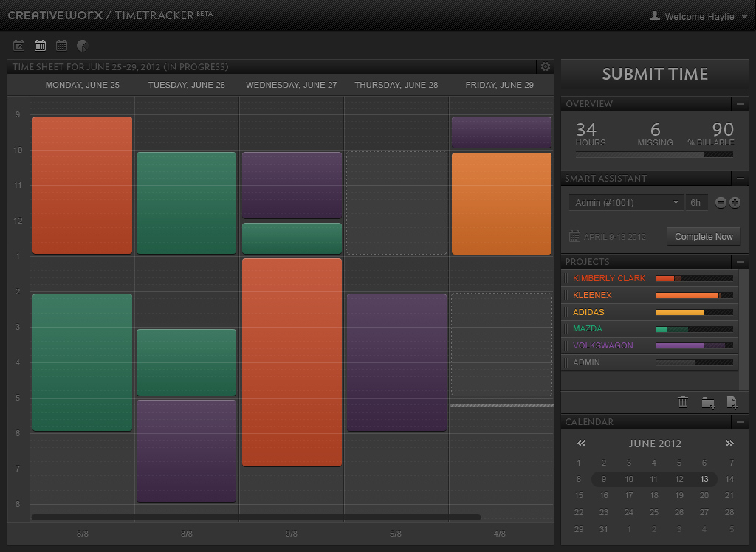The image size is (756, 552).
Task: Click the pie chart report icon
Action: click(x=82, y=45)
